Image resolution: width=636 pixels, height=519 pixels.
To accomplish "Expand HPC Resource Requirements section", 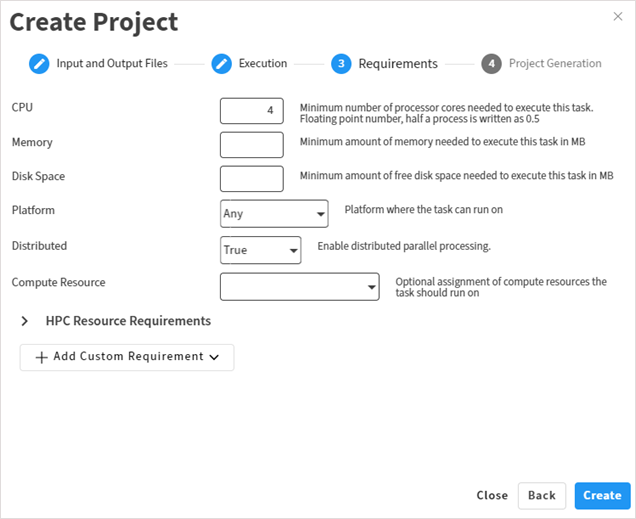I will 25,322.
